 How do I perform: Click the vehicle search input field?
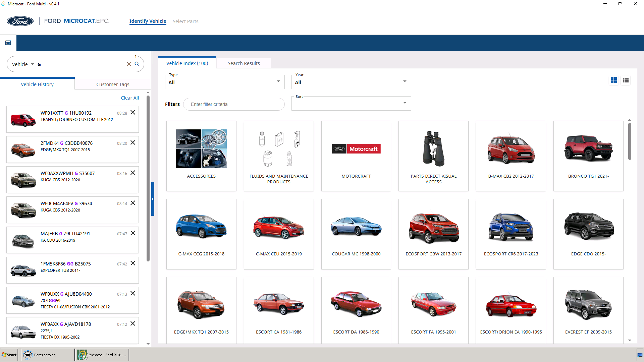pyautogui.click(x=80, y=64)
